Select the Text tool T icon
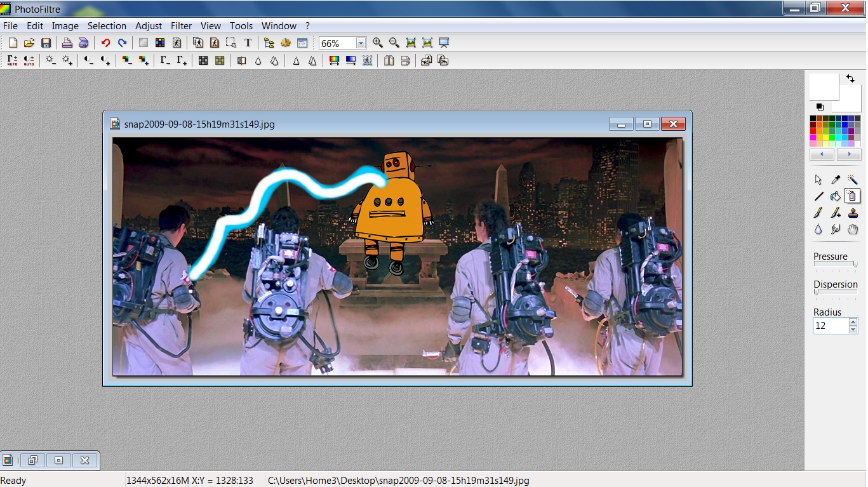The width and height of the screenshot is (868, 487). (x=248, y=43)
